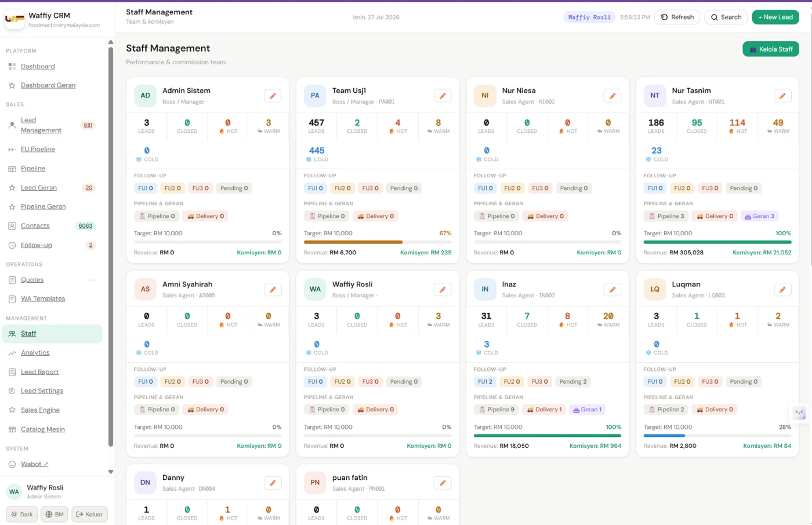Switch language with BM button
The image size is (812, 525).
(55, 515)
